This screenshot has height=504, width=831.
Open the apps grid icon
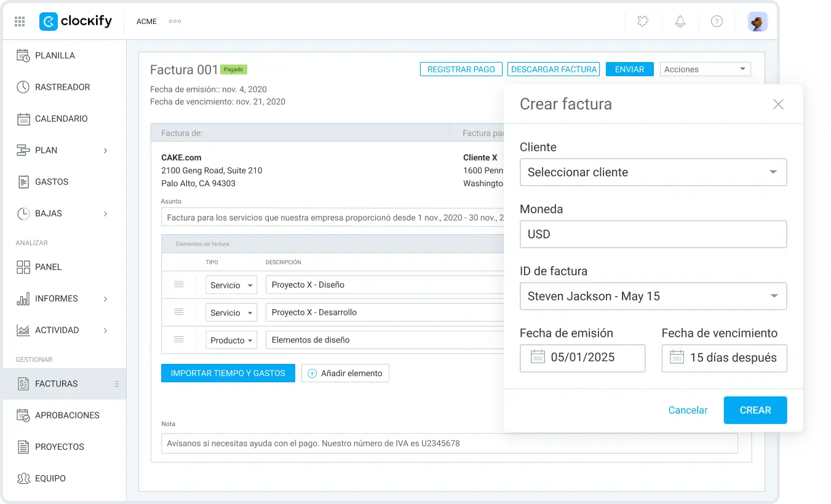click(20, 22)
